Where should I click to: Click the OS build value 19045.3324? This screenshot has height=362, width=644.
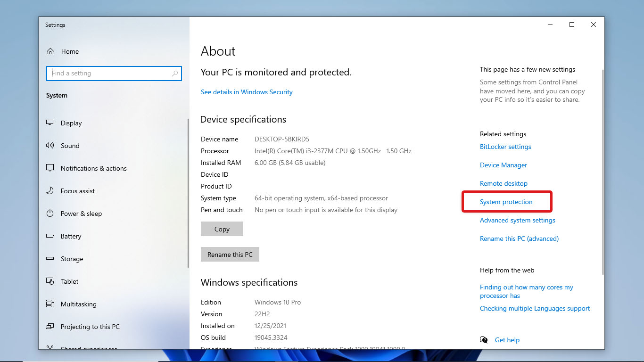271,337
